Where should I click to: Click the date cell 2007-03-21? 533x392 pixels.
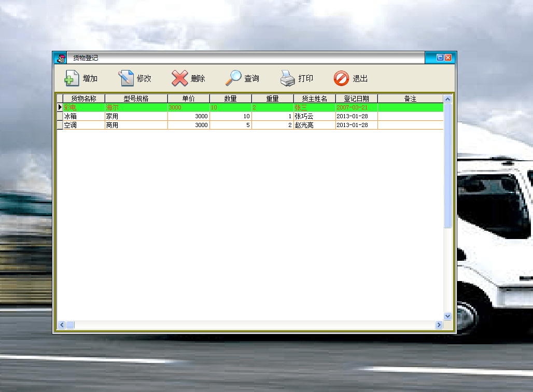357,107
